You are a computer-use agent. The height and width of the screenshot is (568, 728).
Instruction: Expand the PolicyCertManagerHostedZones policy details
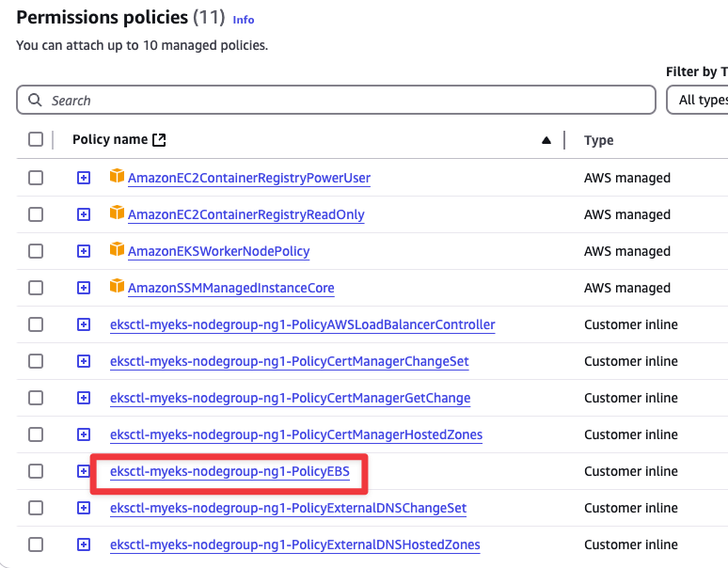84,434
